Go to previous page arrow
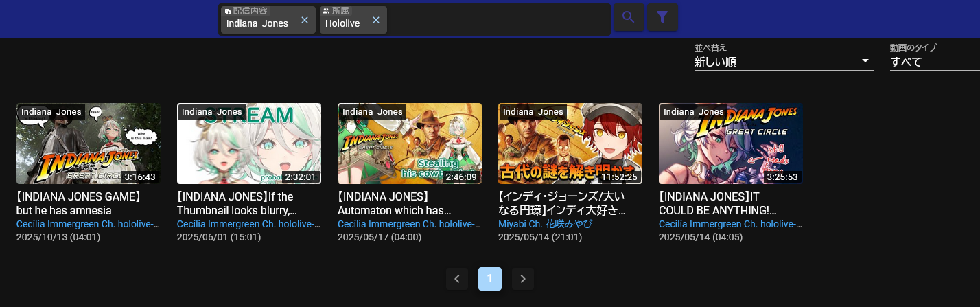This screenshot has width=980, height=307. 456,279
